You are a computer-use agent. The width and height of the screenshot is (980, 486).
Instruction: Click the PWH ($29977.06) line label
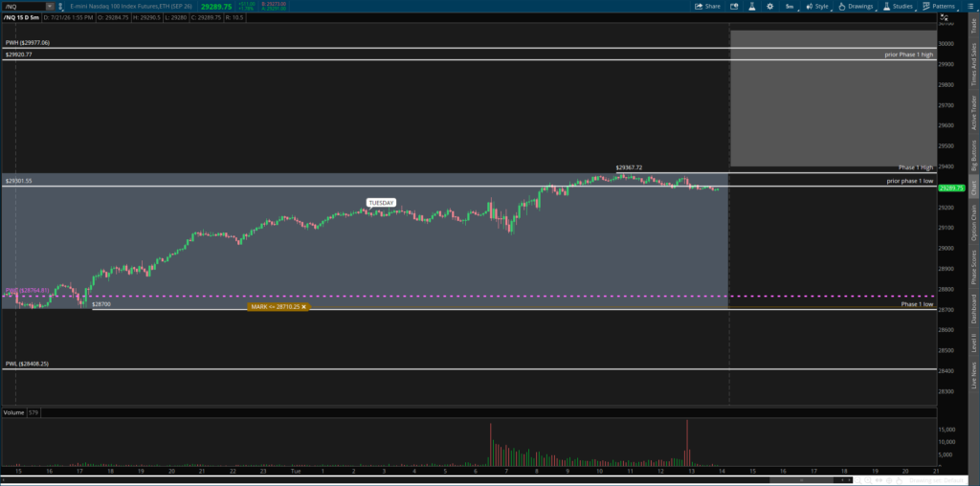[x=27, y=42]
